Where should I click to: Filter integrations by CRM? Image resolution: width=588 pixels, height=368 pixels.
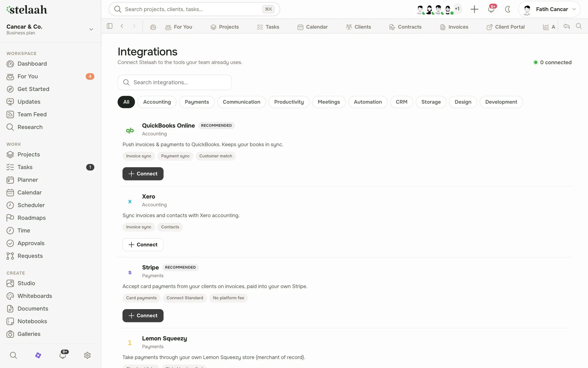click(401, 102)
